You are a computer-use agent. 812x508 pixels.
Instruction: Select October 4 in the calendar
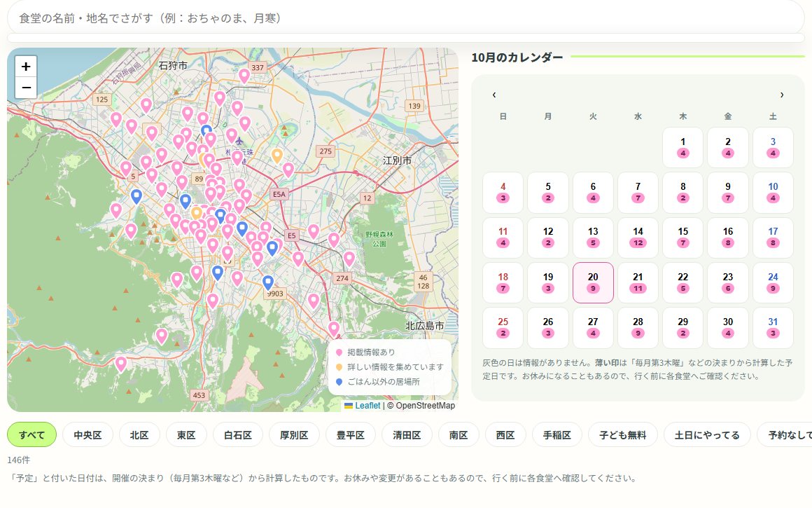coord(503,192)
